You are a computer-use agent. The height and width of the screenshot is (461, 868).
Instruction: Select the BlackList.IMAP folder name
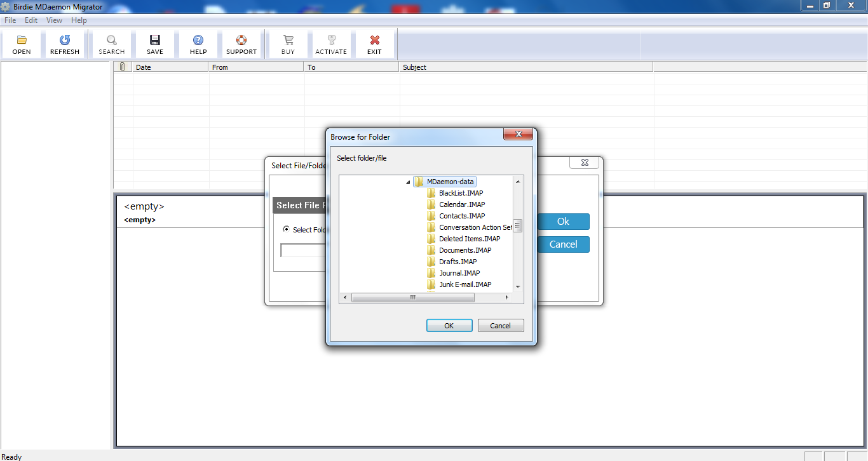462,193
